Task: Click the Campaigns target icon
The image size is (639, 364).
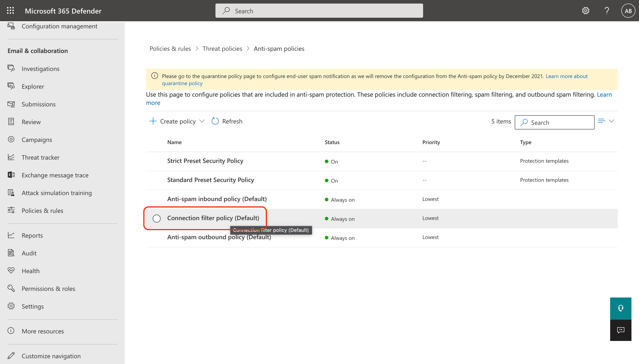Action: tap(11, 139)
